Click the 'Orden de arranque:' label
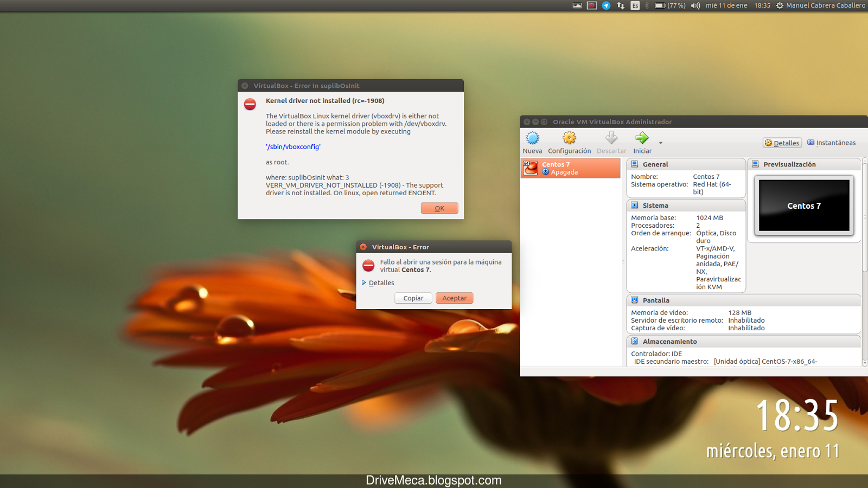This screenshot has width=868, height=488. 661,233
